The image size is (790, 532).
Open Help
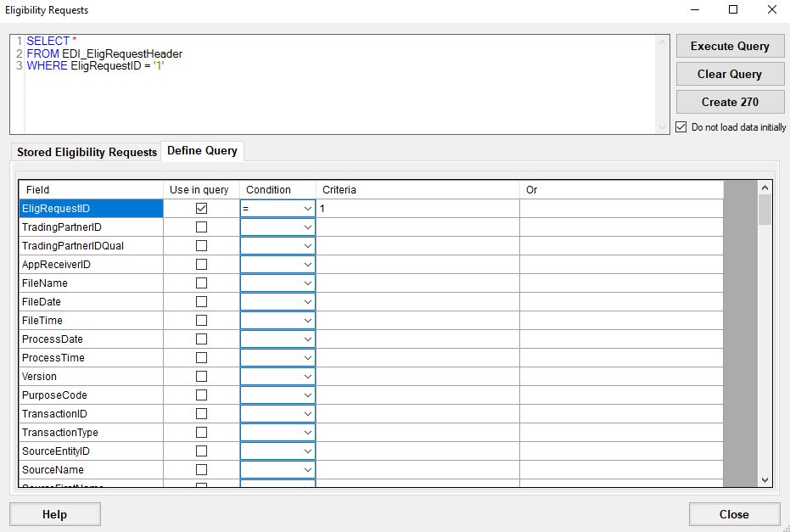55,514
